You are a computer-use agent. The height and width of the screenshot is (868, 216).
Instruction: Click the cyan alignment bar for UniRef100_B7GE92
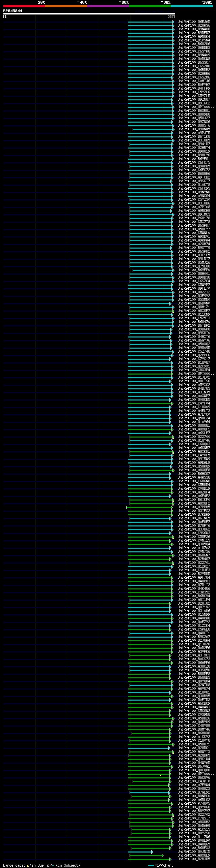(150, 793)
